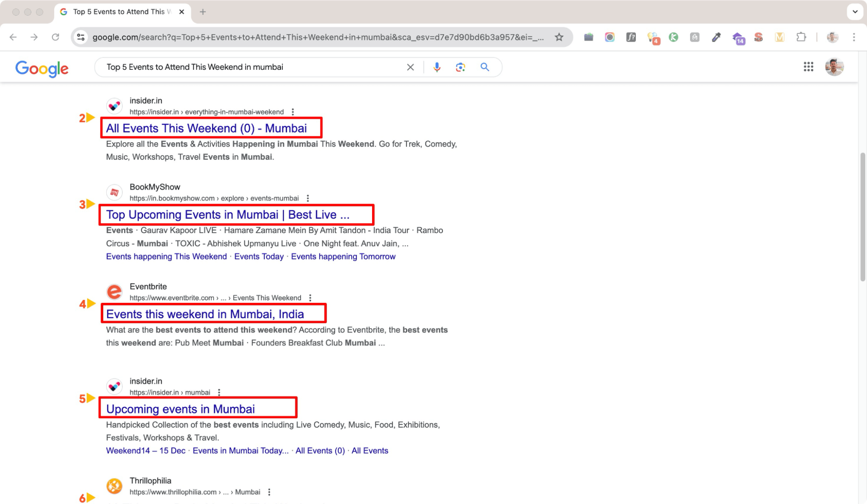
Task: Open 'All Events This Weekend (0) - Mumbai' result
Action: (206, 128)
